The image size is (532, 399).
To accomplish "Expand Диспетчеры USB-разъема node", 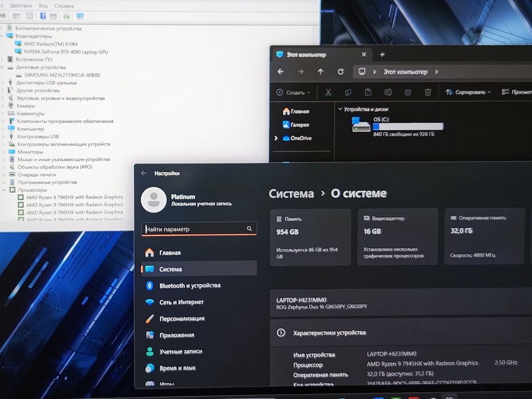I will (3, 83).
